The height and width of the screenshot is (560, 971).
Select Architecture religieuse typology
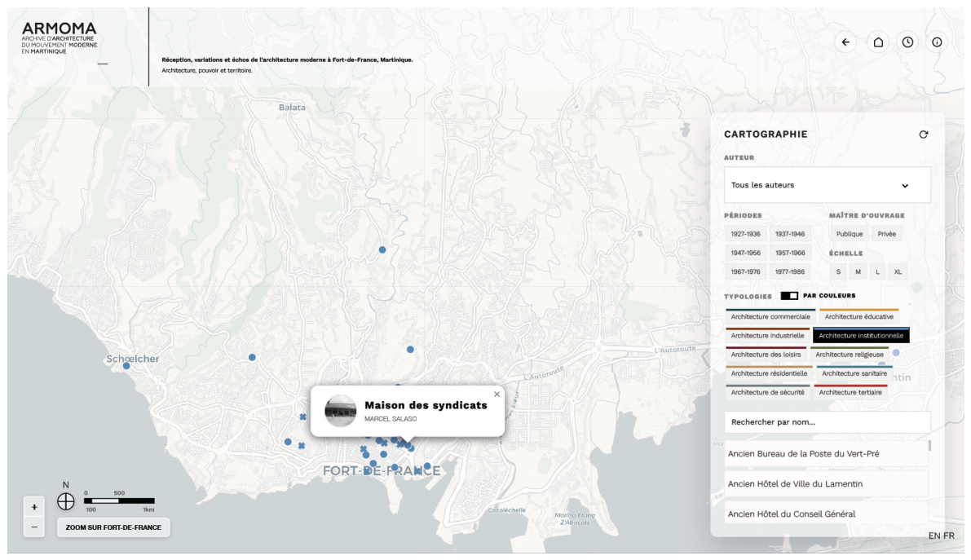pyautogui.click(x=849, y=355)
